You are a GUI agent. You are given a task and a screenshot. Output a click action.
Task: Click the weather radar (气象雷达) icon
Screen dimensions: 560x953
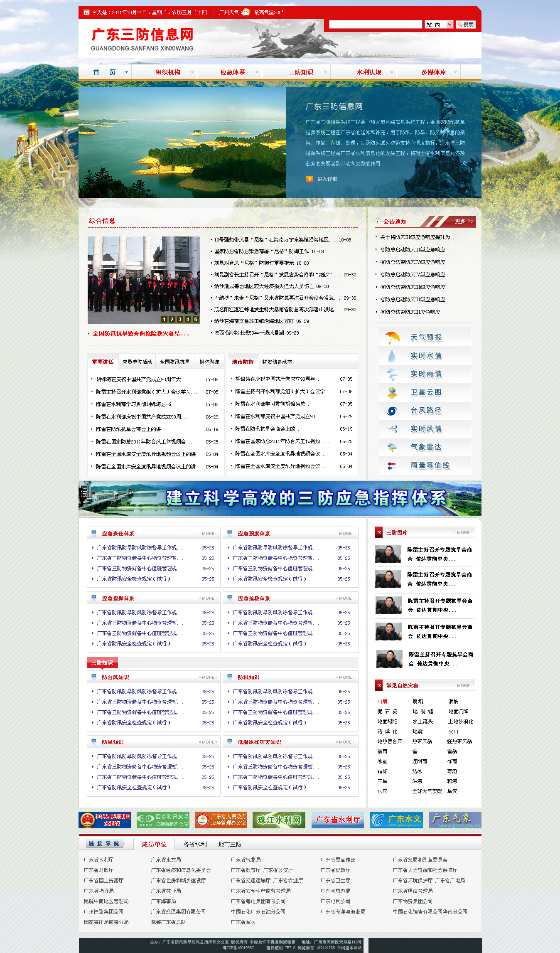392,447
